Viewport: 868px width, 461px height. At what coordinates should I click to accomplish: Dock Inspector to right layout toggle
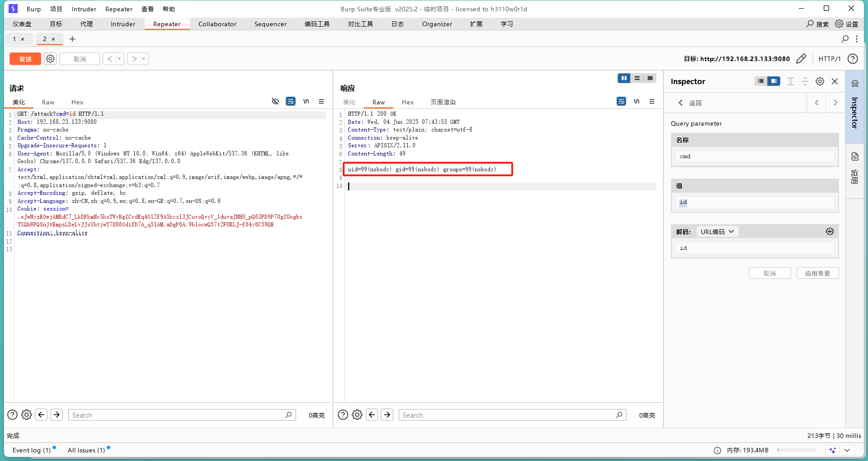[x=774, y=81]
